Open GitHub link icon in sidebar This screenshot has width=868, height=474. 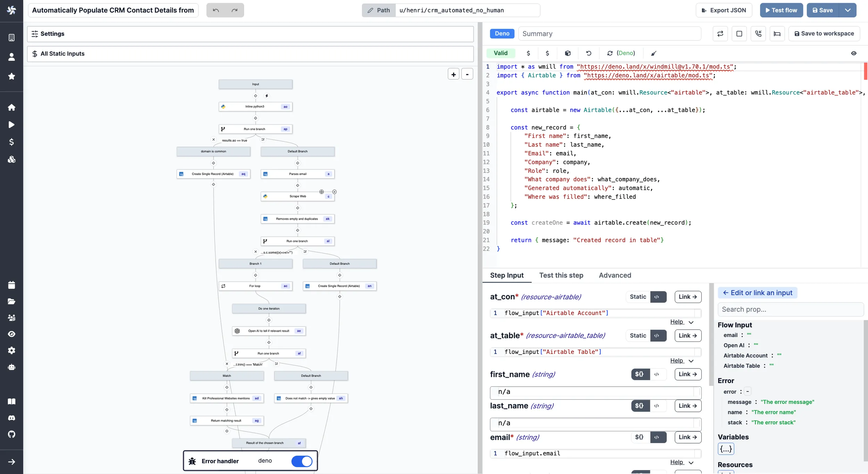(x=11, y=434)
